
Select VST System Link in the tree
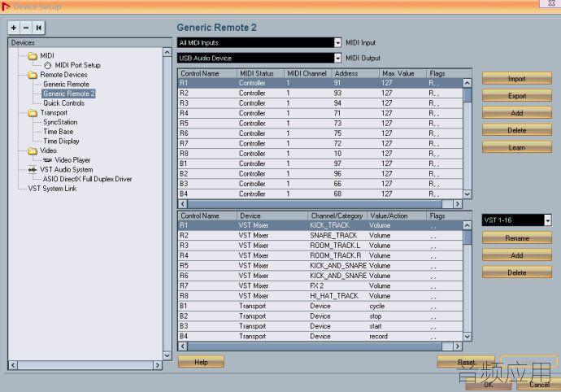point(52,189)
